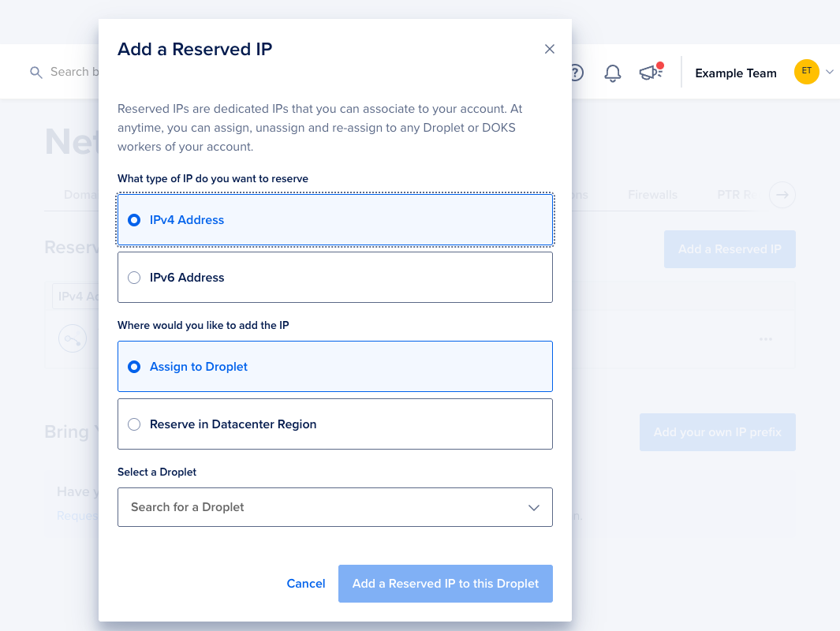The image size is (840, 631).
Task: Open the announcements megaphone icon
Action: pyautogui.click(x=651, y=72)
